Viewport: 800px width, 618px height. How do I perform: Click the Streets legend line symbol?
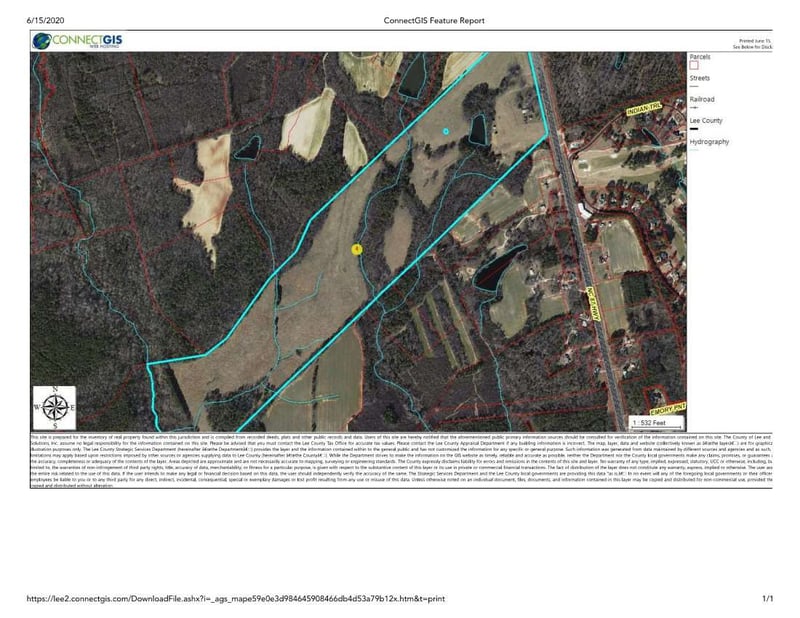point(694,87)
